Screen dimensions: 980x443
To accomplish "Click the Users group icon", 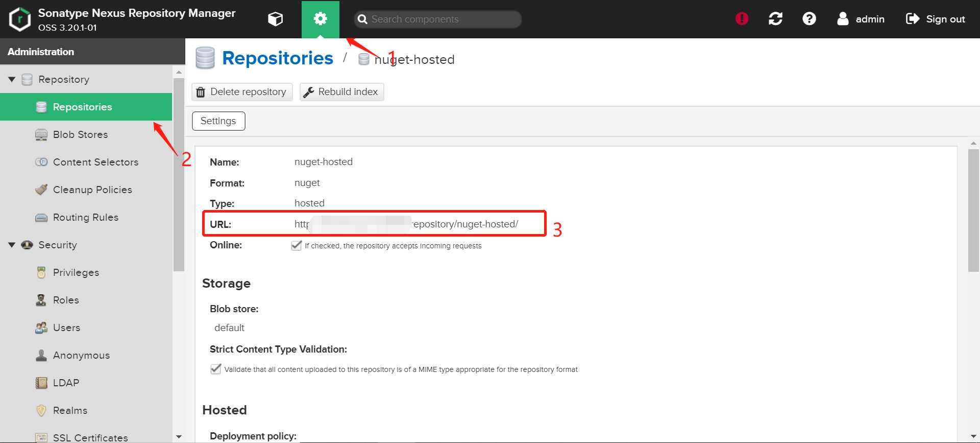I will pyautogui.click(x=41, y=328).
